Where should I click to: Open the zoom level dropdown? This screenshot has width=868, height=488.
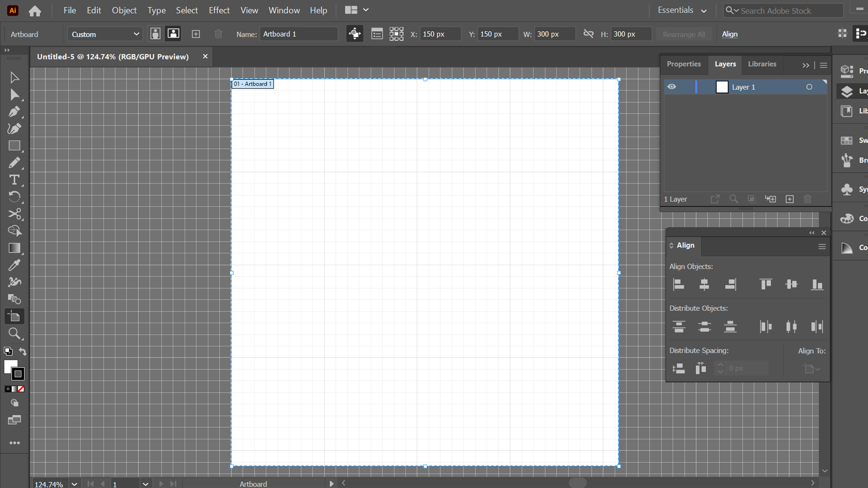pyautogui.click(x=74, y=484)
